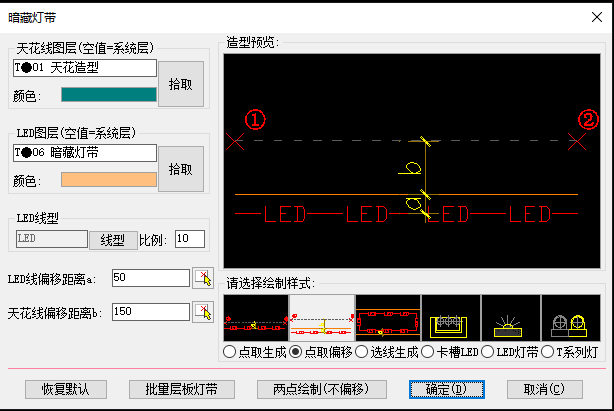Select the 点取生成 style thumbnail
Screen dimensions: 614x411
256,318
